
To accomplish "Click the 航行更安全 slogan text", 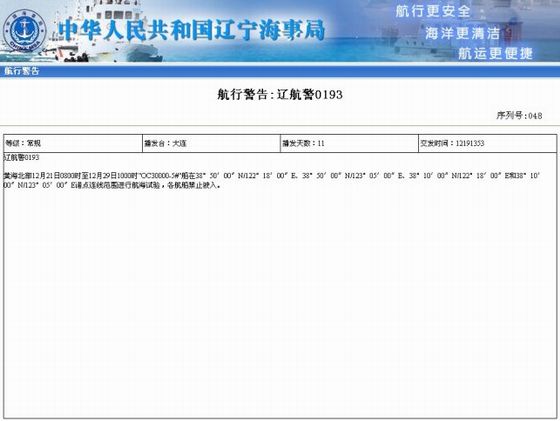I will coord(433,11).
